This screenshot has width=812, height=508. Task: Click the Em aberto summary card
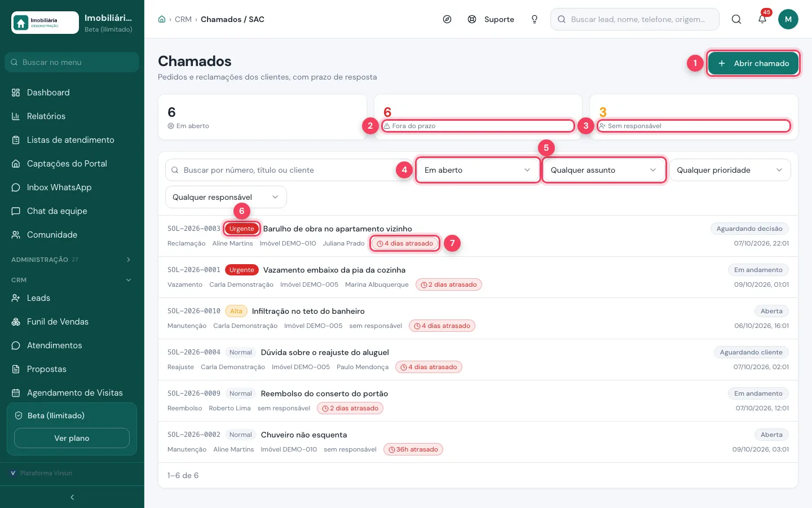coord(262,117)
